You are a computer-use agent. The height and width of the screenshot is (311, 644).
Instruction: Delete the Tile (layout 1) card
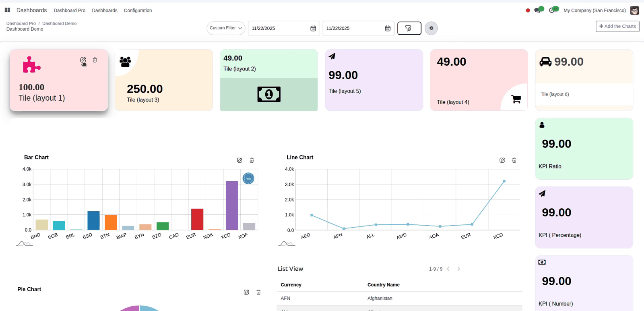(x=95, y=60)
